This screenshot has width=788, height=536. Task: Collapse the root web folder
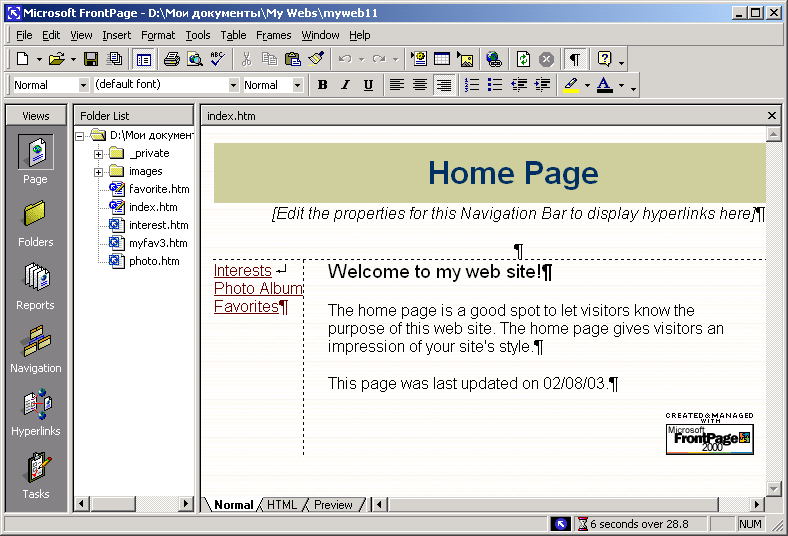click(x=80, y=136)
